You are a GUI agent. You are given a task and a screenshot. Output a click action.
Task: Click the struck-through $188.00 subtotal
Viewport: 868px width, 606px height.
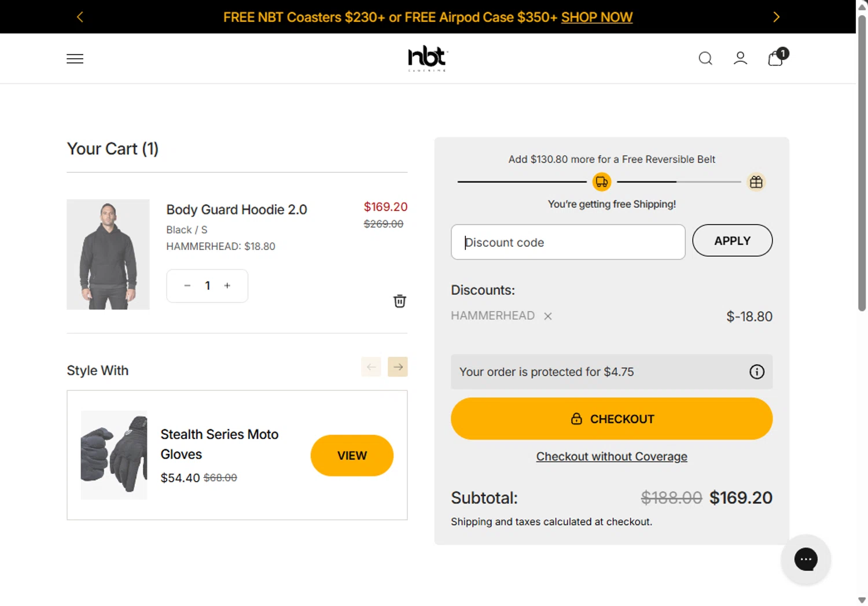tap(671, 498)
